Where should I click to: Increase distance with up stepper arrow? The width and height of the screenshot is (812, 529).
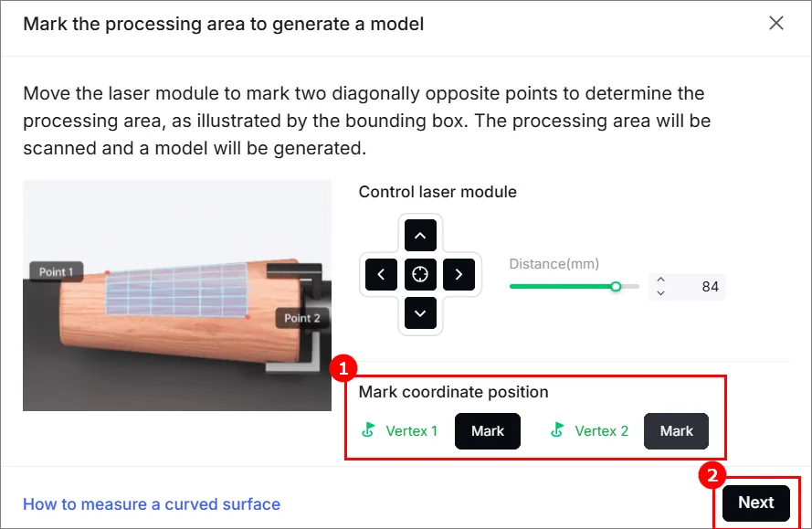660,280
